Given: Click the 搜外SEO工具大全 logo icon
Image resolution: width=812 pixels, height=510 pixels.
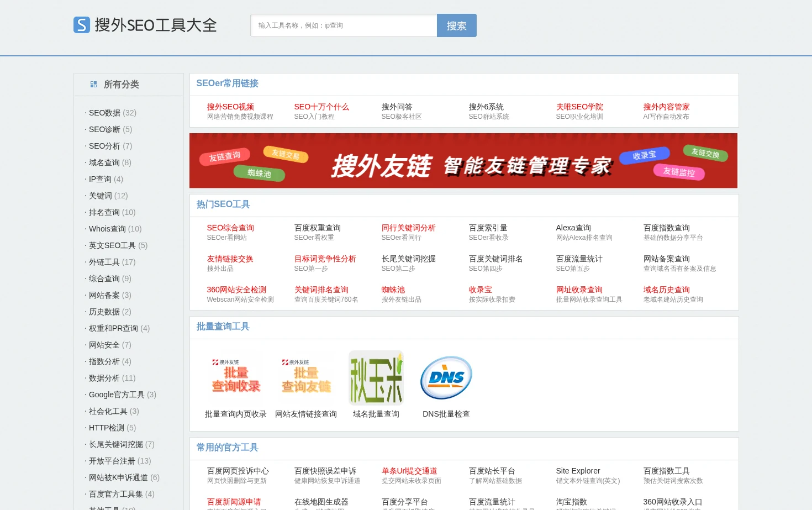Looking at the screenshot, I should tap(82, 25).
